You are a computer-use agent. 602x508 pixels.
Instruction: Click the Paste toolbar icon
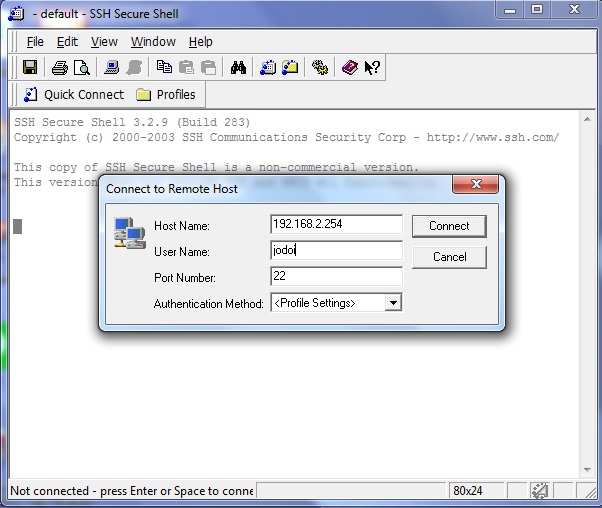pos(187,68)
